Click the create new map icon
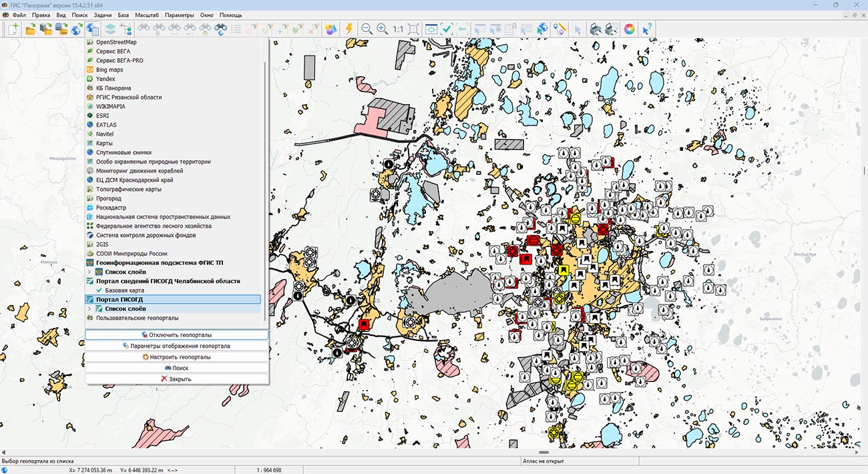 point(13,29)
